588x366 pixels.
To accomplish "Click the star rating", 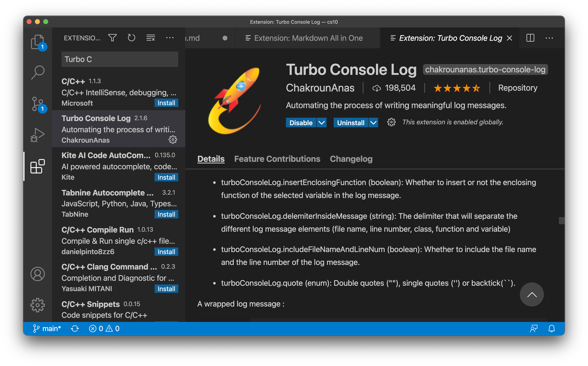I will coord(457,88).
